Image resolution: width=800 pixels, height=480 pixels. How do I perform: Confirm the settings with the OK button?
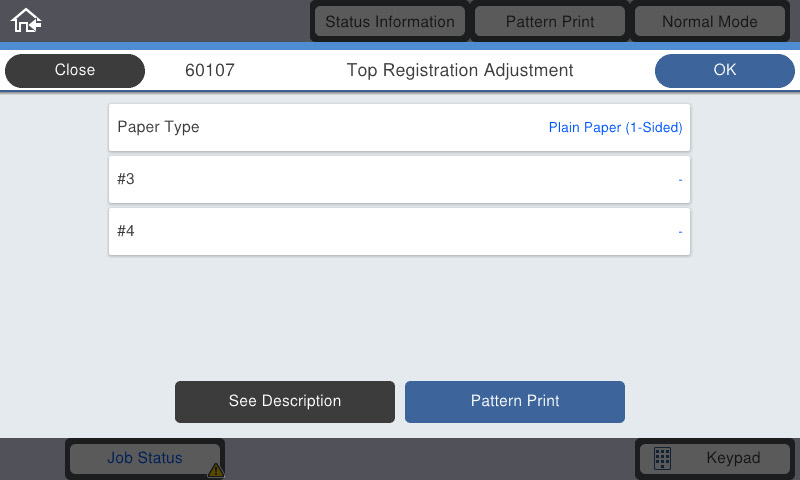[x=724, y=70]
